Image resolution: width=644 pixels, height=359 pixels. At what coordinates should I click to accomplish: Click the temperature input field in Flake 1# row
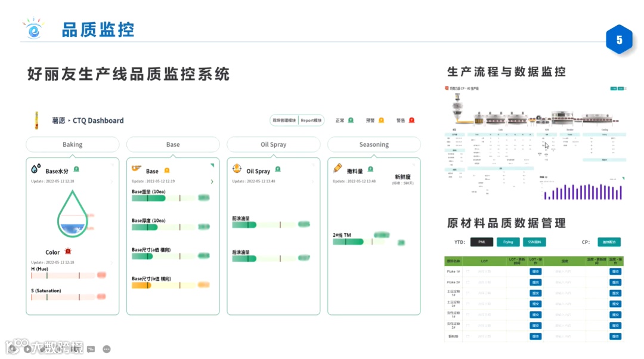click(x=564, y=271)
